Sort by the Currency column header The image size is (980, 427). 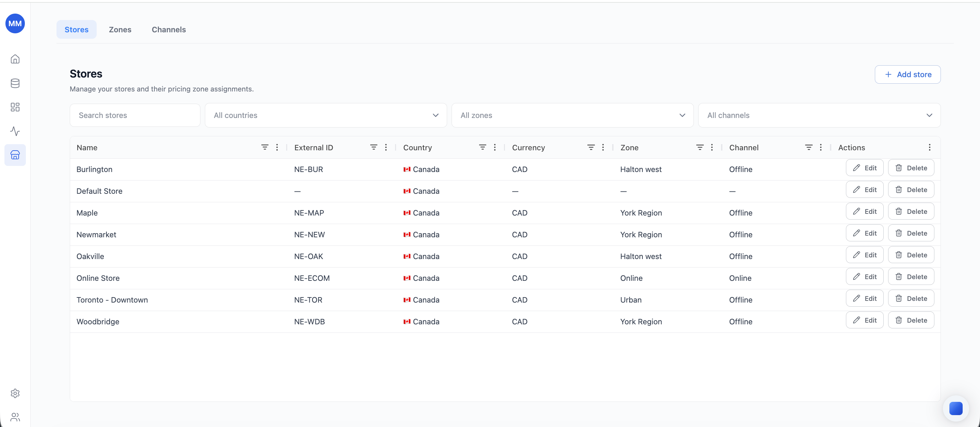pos(528,148)
